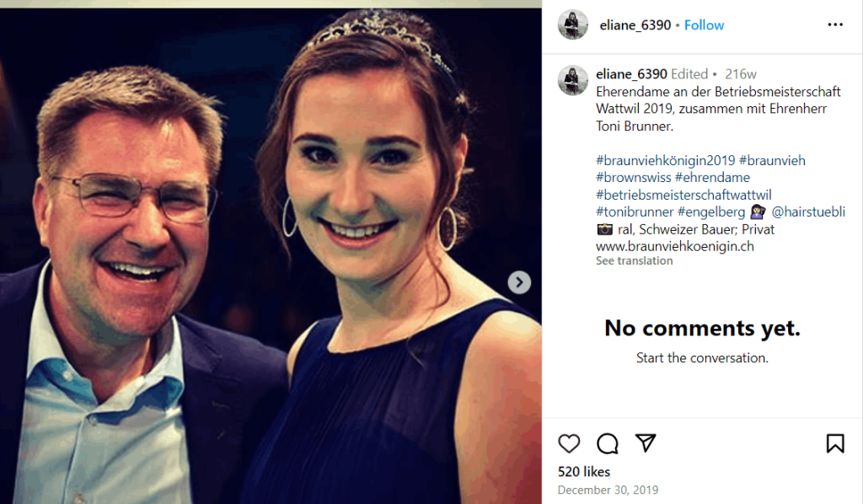
Task: Click the main post photo
Action: coord(270,253)
